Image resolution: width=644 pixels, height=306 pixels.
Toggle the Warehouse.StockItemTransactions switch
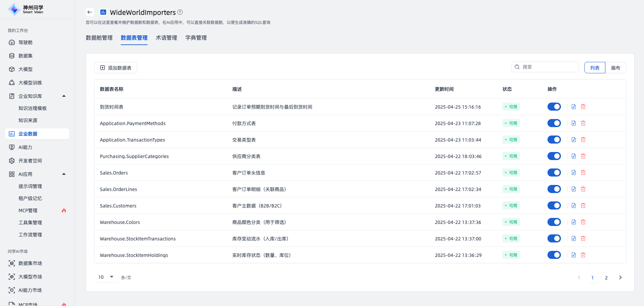tap(554, 238)
